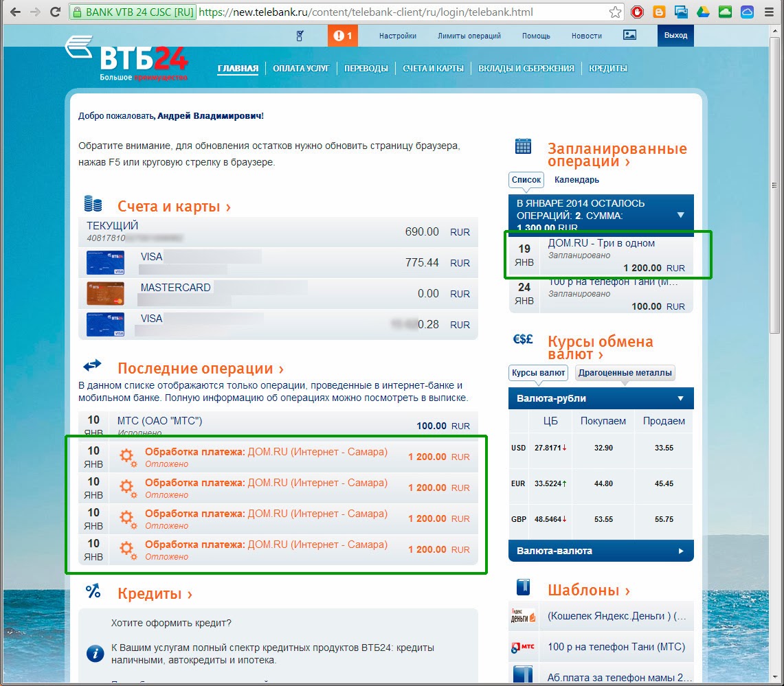Click the currency symbols icon beside Курсы обмена

pyautogui.click(x=522, y=340)
